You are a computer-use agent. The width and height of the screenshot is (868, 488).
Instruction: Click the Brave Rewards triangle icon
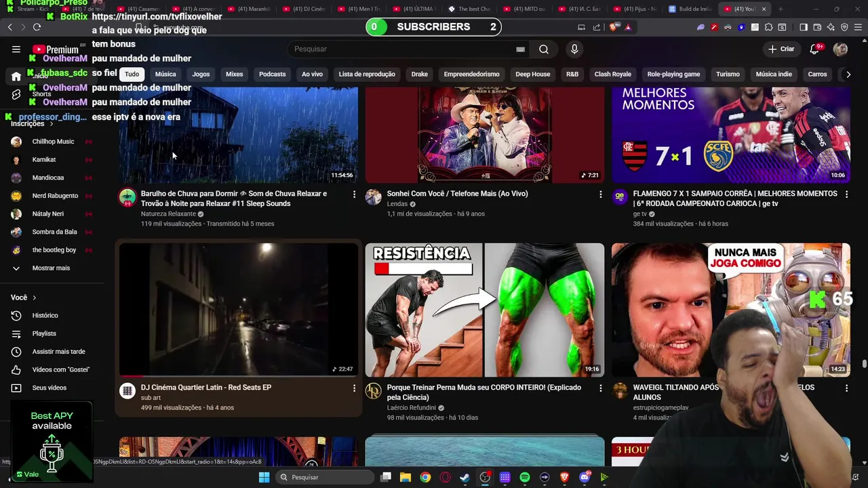[x=629, y=27]
